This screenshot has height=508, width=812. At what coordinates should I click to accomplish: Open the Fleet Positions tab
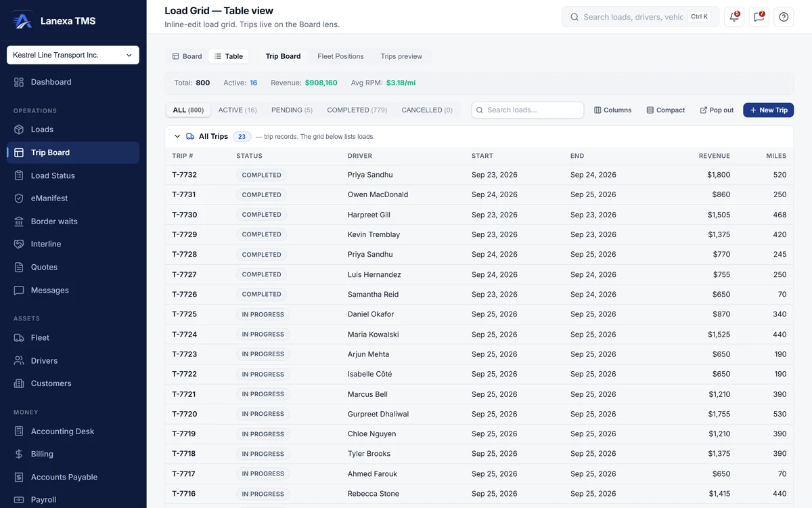pos(340,56)
